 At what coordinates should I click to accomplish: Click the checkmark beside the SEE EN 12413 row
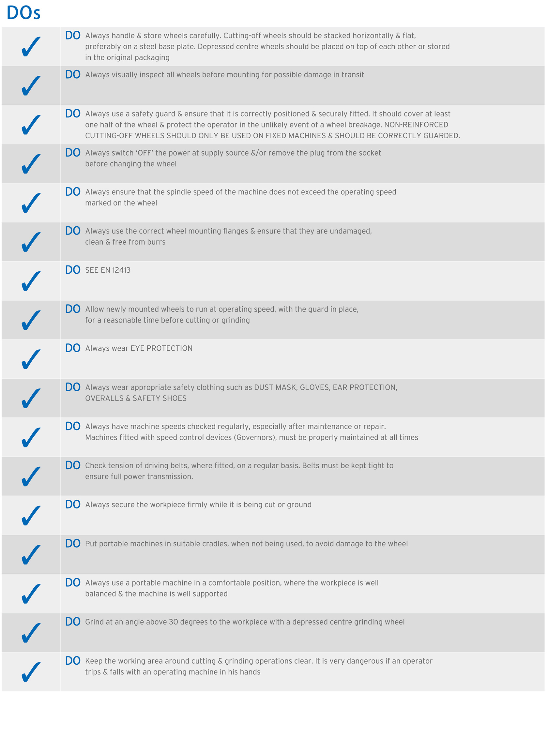click(31, 281)
